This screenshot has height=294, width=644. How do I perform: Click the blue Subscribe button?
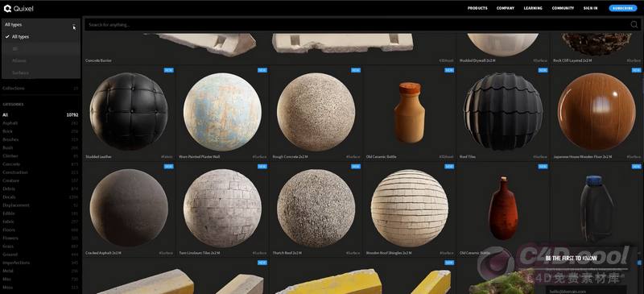tap(623, 8)
